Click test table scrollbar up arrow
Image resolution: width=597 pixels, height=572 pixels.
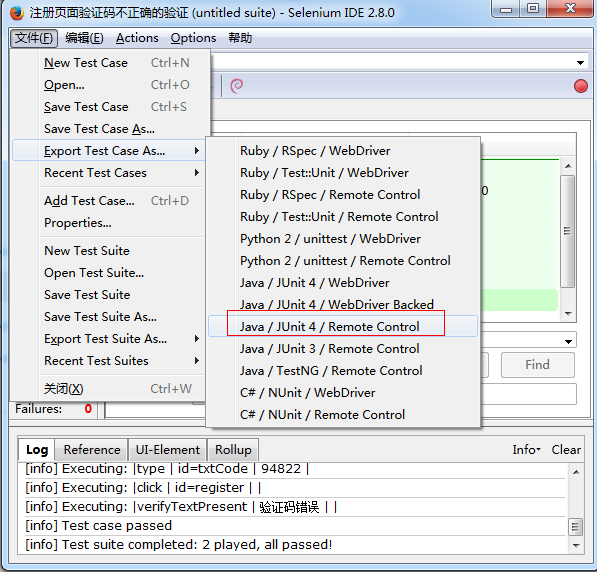coord(568,166)
